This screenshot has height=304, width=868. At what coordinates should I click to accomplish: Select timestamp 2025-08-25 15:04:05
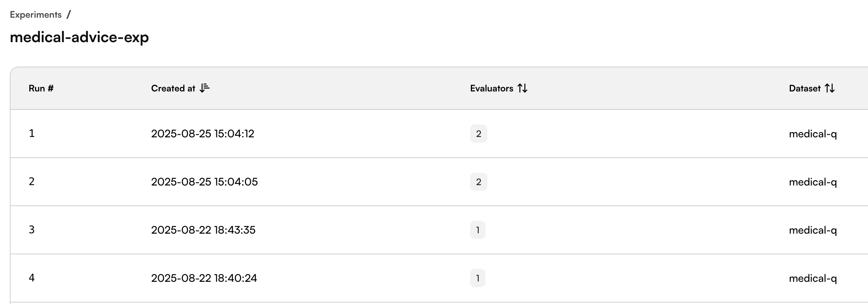[204, 182]
